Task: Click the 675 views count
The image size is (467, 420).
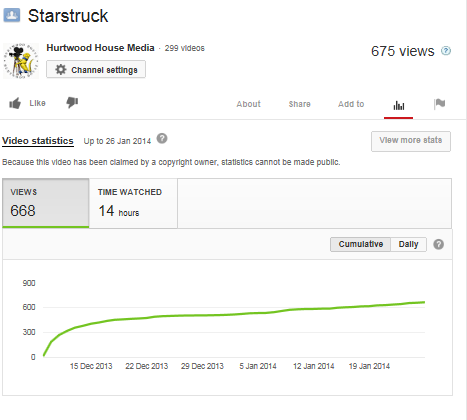Action: point(403,51)
